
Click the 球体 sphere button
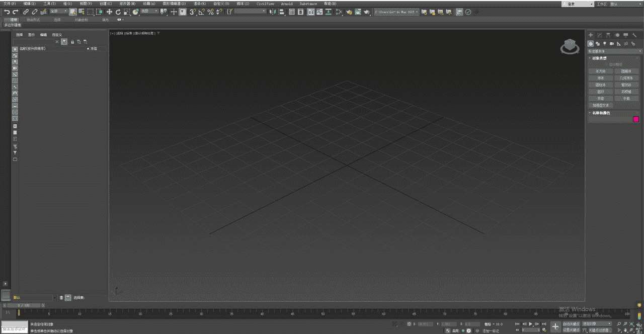pyautogui.click(x=601, y=78)
